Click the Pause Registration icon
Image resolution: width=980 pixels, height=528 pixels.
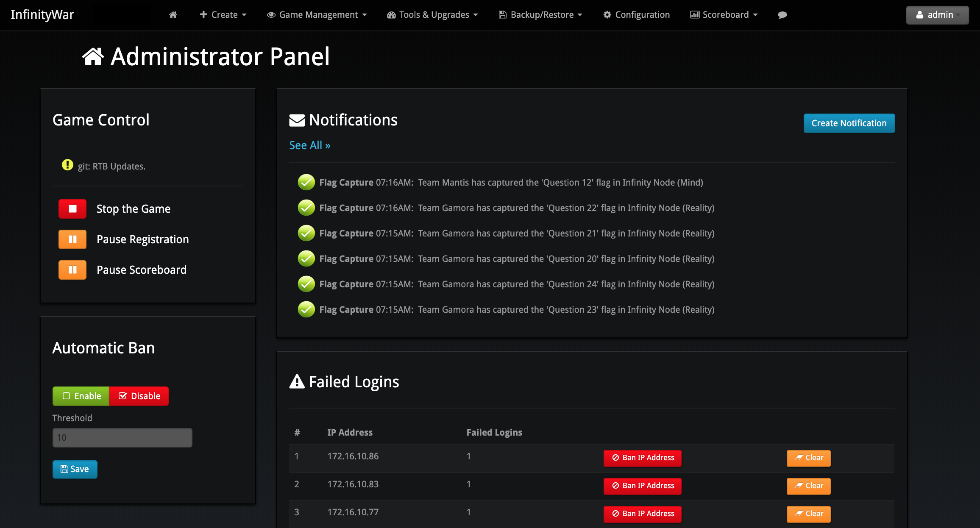coord(72,239)
